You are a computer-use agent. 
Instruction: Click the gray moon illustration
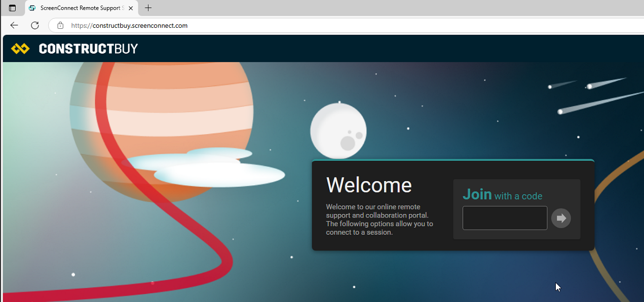click(x=338, y=131)
